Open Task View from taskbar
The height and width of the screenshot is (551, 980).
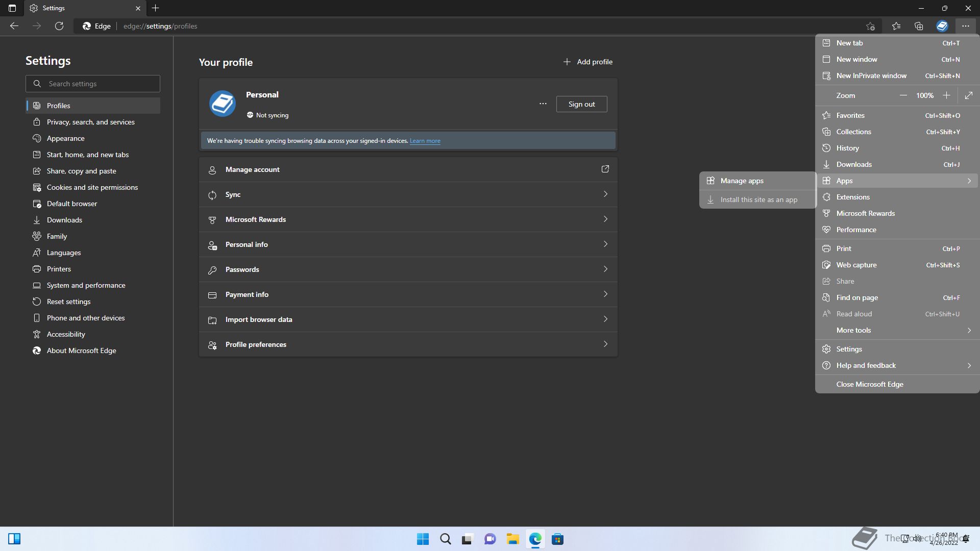pyautogui.click(x=468, y=539)
